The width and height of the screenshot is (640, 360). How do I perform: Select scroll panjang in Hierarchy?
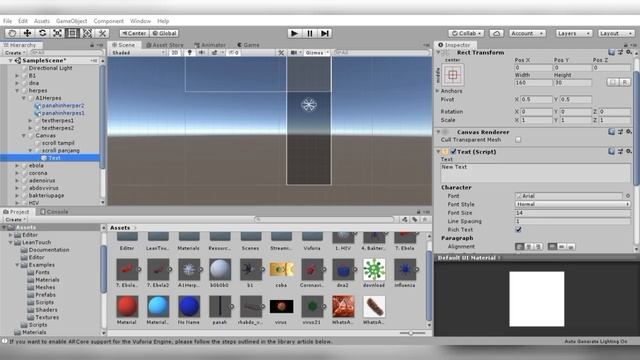61,151
